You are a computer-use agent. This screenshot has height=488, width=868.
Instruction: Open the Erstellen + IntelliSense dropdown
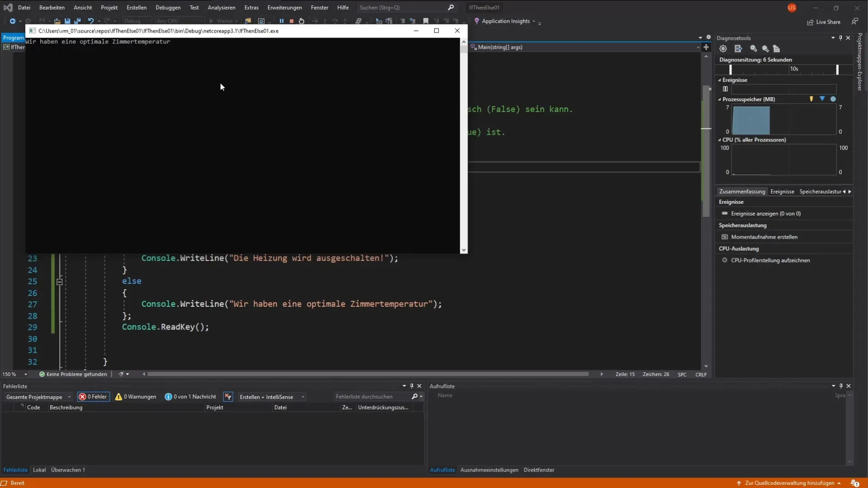(x=272, y=397)
